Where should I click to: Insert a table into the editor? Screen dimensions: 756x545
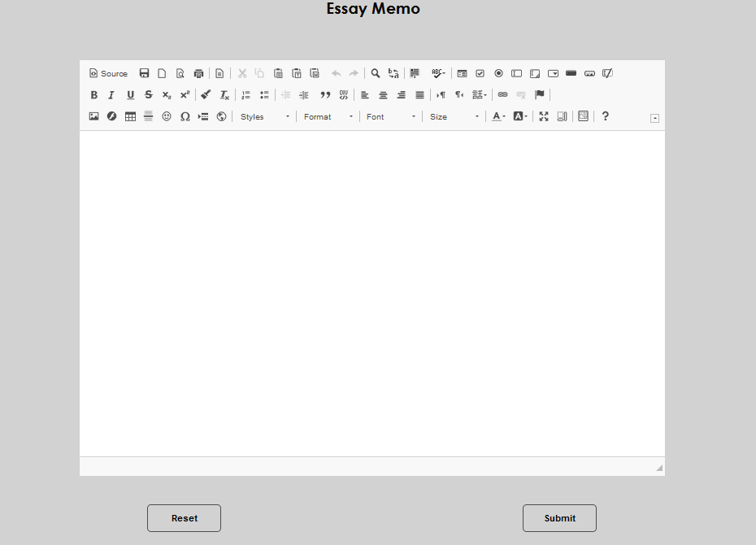[x=130, y=116]
